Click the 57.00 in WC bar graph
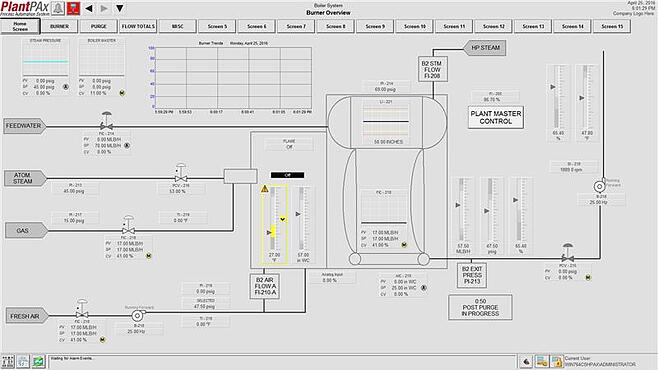This screenshot has height=370, width=658. [x=303, y=224]
